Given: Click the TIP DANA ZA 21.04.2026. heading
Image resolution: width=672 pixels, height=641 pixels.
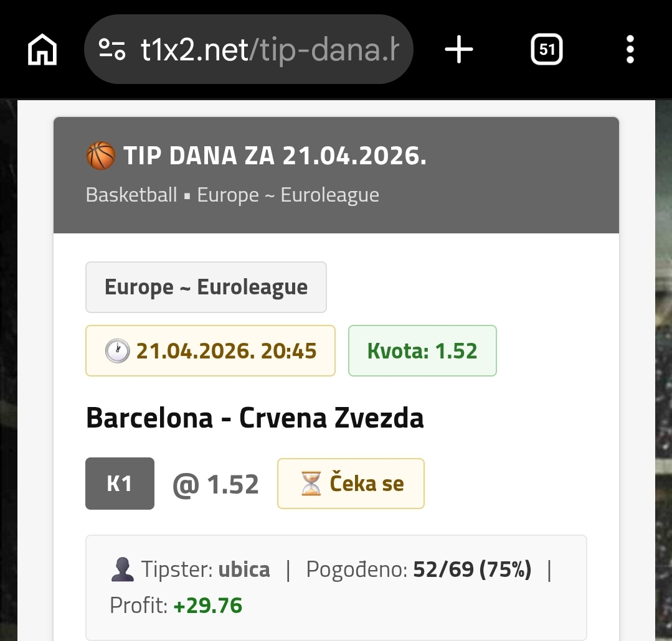Looking at the screenshot, I should point(275,156).
